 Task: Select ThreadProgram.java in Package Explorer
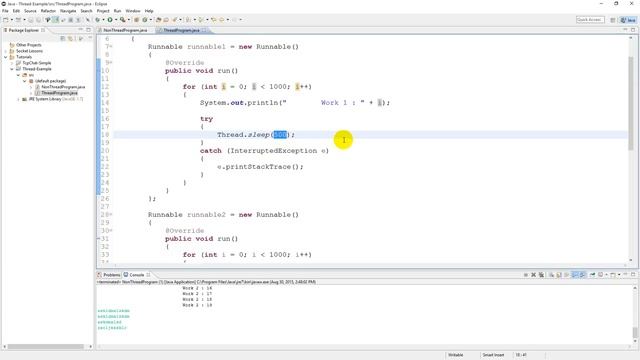59,93
